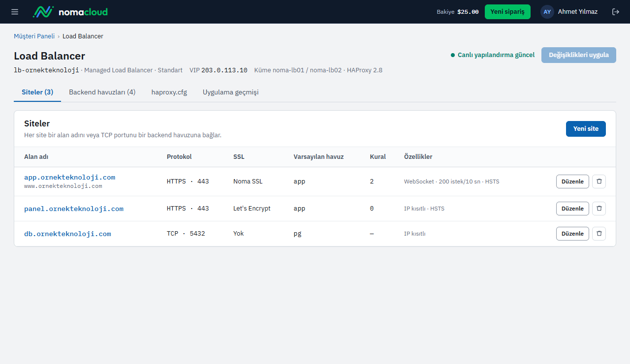Click the Noma SSL cell
630x364 pixels.
(248, 182)
